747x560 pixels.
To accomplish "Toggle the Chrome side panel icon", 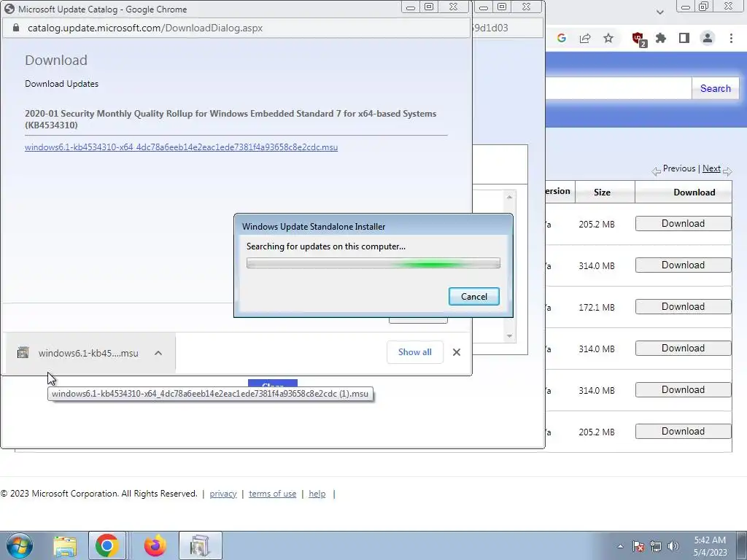I will (684, 38).
